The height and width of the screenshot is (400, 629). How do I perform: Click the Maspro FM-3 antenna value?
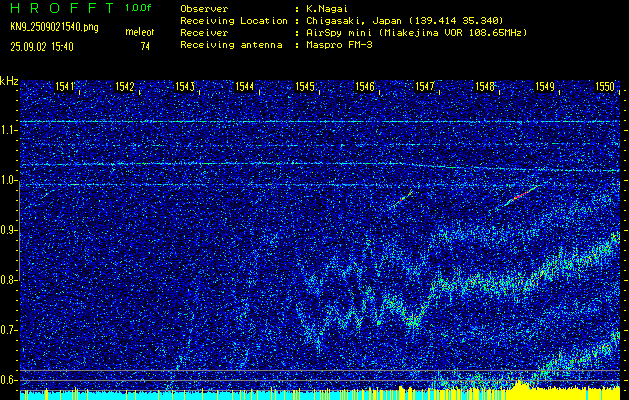click(x=339, y=45)
